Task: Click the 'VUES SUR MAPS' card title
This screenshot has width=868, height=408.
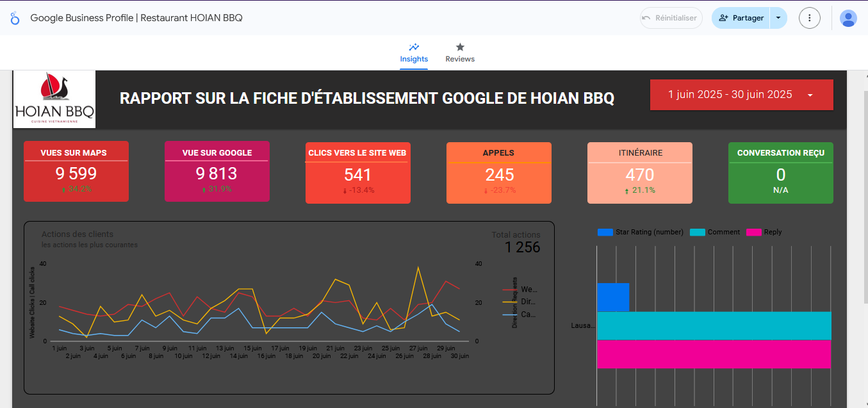Action: [x=74, y=153]
